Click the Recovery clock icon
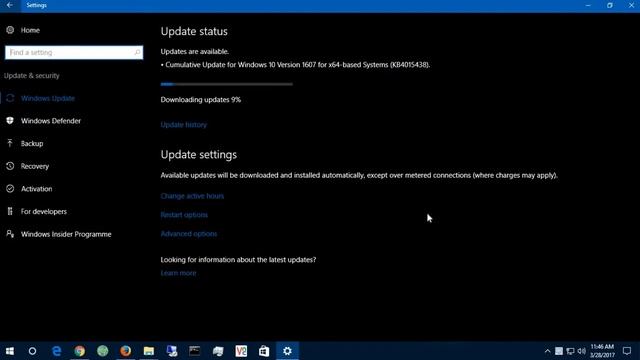Screen dimensions: 640x360 coord(10,166)
